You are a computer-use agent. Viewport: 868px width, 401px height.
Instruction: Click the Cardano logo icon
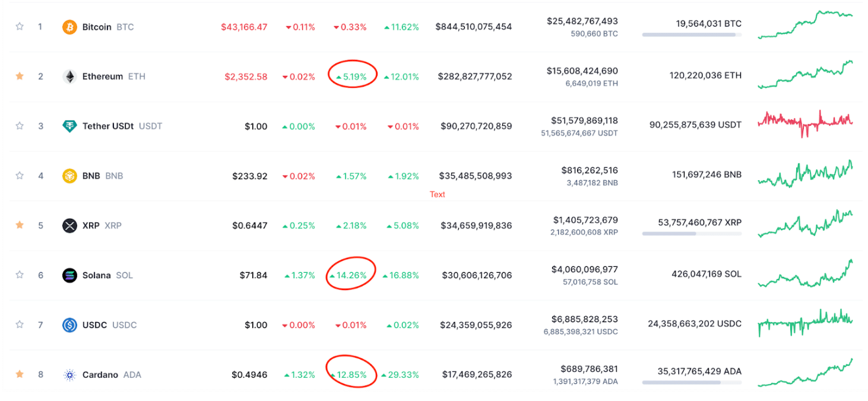click(x=69, y=375)
